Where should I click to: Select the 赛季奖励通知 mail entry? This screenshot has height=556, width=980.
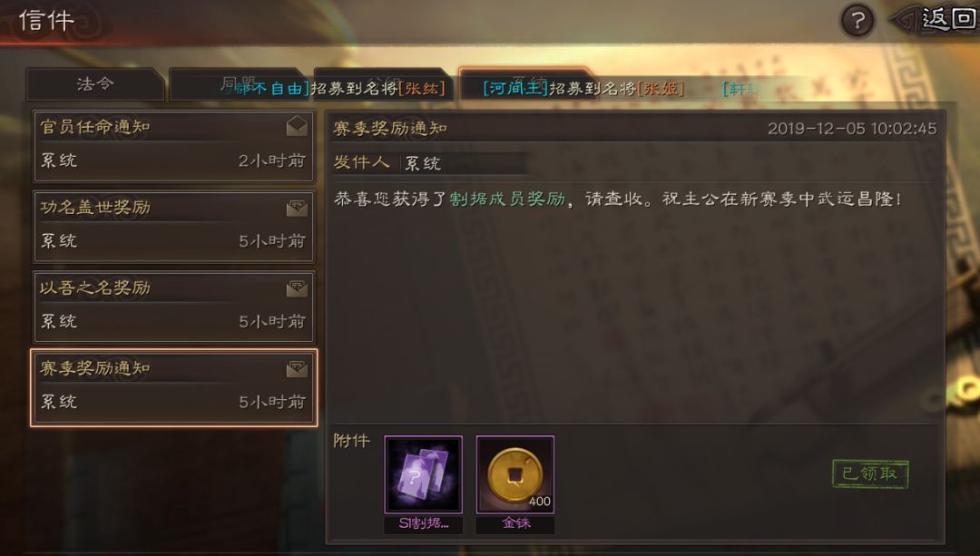pyautogui.click(x=173, y=387)
